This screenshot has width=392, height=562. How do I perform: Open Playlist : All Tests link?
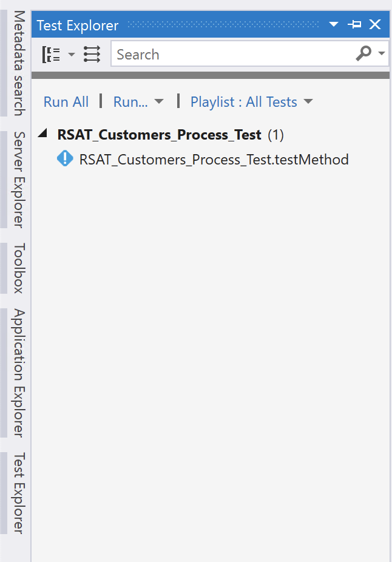tap(244, 102)
